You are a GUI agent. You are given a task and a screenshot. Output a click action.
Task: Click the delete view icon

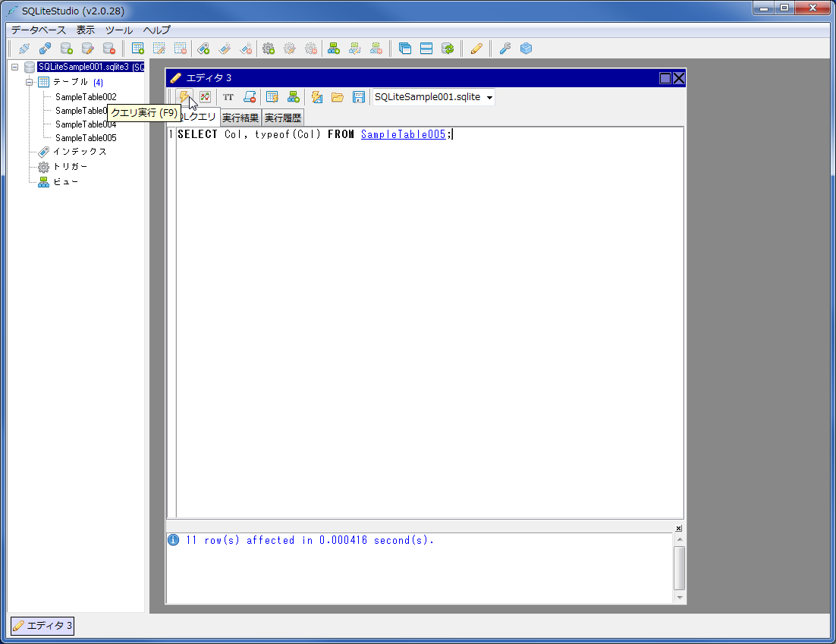tap(376, 49)
